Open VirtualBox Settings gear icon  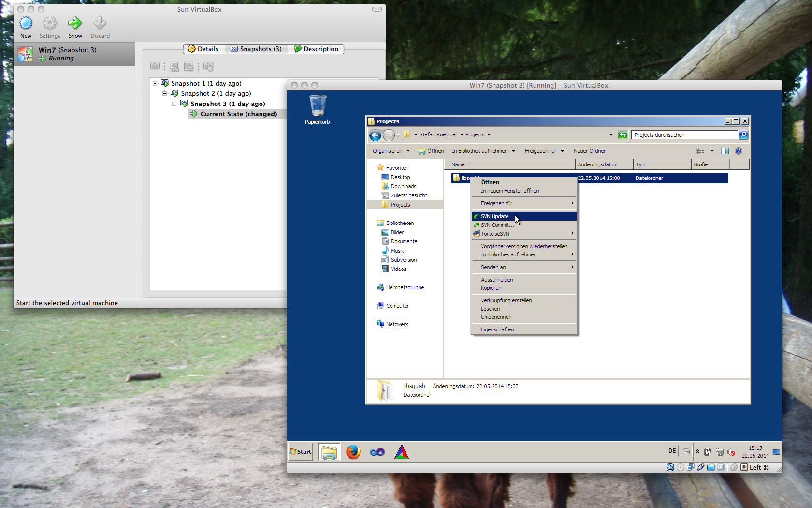click(x=50, y=23)
